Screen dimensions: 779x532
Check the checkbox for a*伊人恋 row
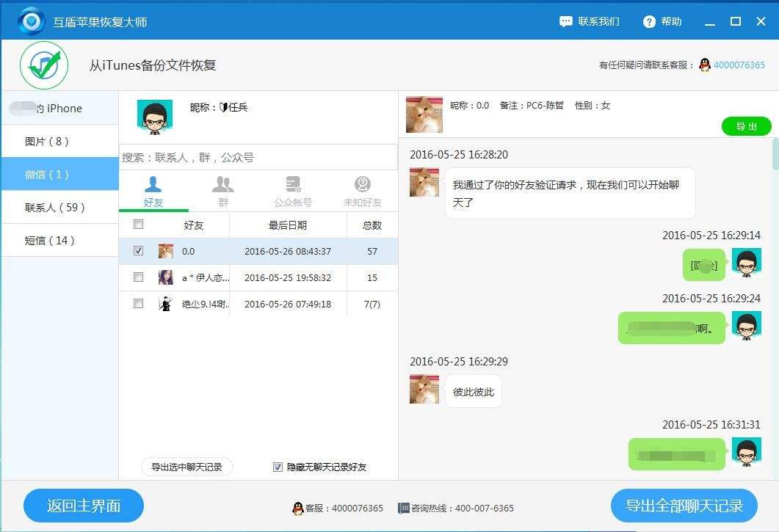point(139,277)
